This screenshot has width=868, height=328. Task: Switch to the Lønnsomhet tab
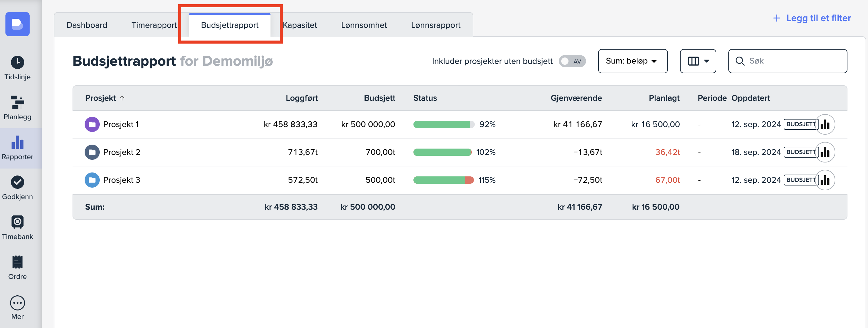click(364, 25)
